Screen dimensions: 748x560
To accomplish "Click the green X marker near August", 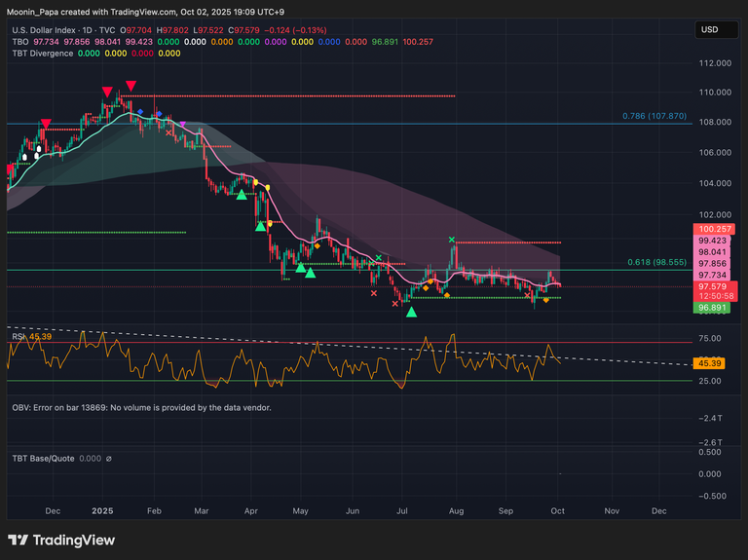I will [452, 239].
